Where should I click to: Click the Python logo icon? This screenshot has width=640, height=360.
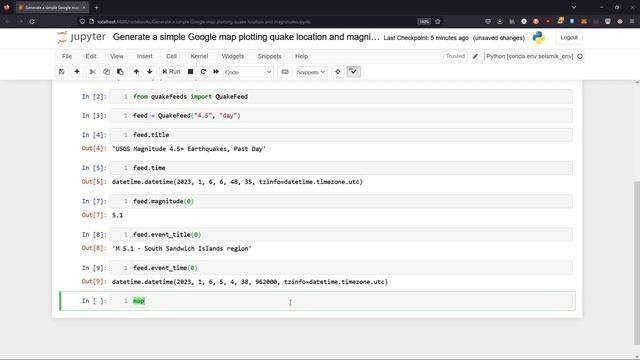pos(539,38)
